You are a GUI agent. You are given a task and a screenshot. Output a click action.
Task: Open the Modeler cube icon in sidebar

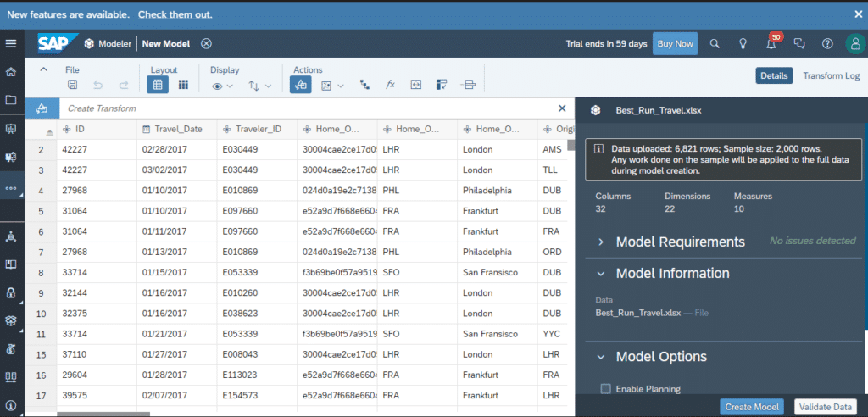pos(10,320)
